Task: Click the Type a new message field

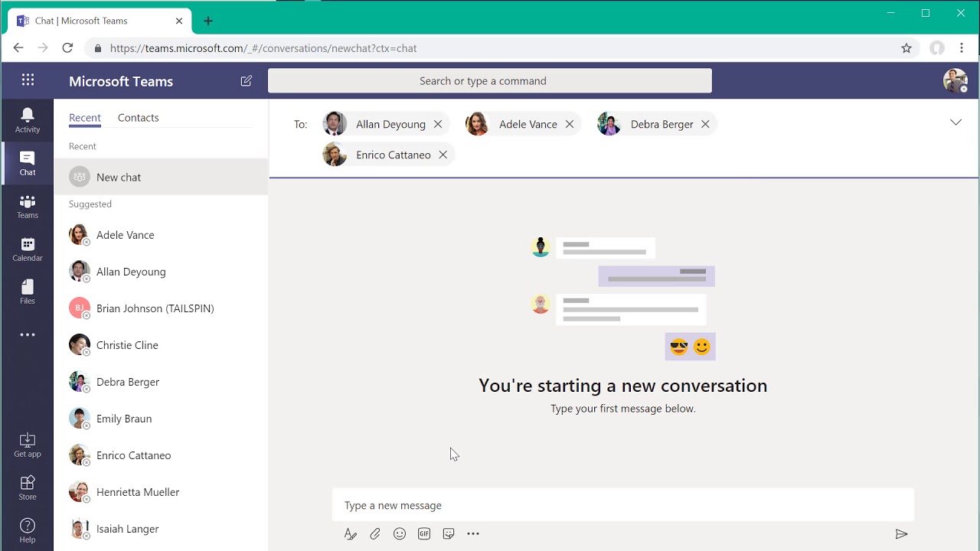Action: 623,505
